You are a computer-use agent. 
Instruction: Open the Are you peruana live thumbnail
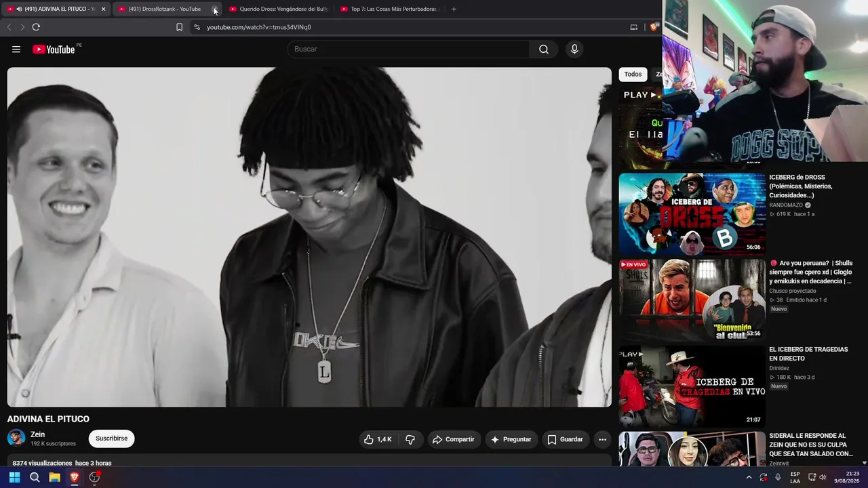pyautogui.click(x=692, y=300)
